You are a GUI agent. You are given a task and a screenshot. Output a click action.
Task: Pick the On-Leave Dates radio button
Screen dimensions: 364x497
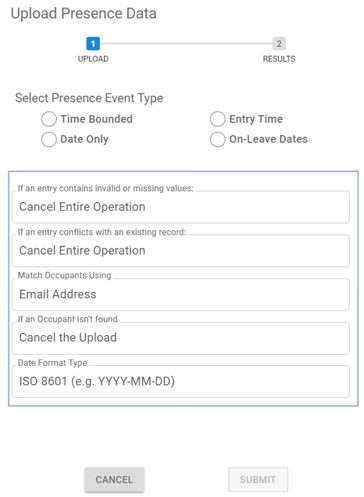pos(217,139)
